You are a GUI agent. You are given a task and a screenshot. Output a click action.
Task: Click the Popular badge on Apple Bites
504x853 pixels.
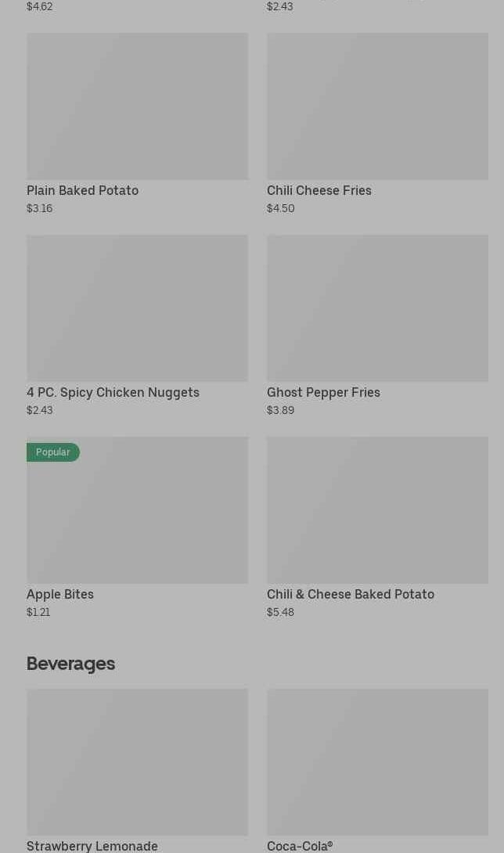[x=52, y=452]
